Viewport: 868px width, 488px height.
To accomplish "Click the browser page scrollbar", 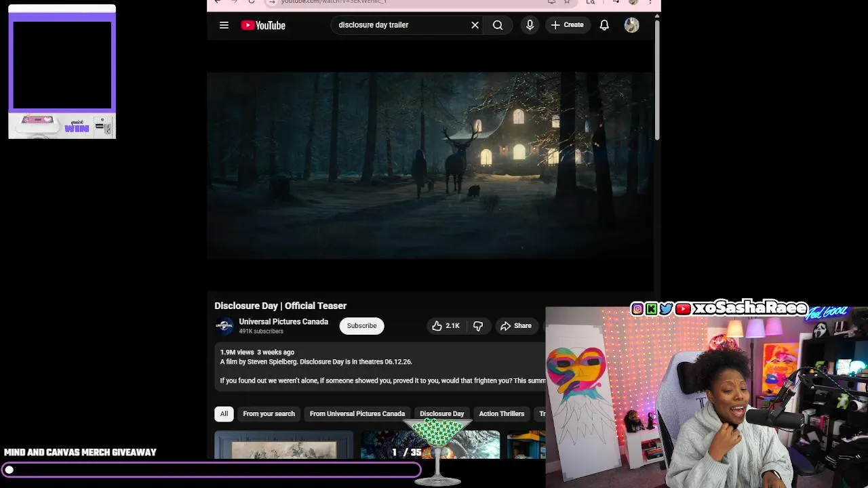I will [x=657, y=81].
